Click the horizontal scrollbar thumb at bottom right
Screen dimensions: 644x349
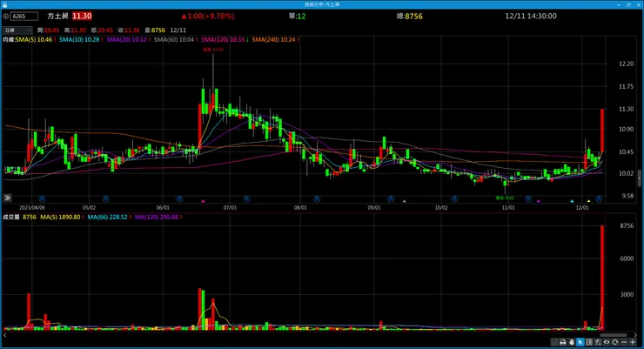tap(614, 335)
